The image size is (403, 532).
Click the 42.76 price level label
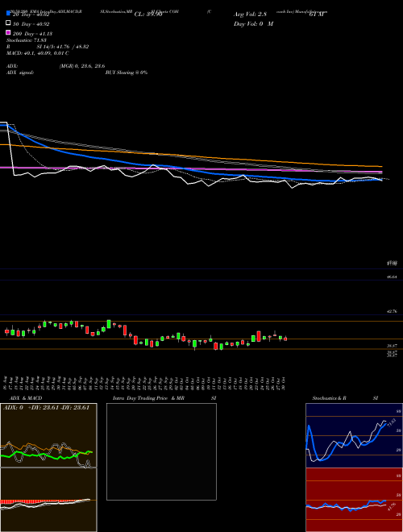click(x=392, y=311)
